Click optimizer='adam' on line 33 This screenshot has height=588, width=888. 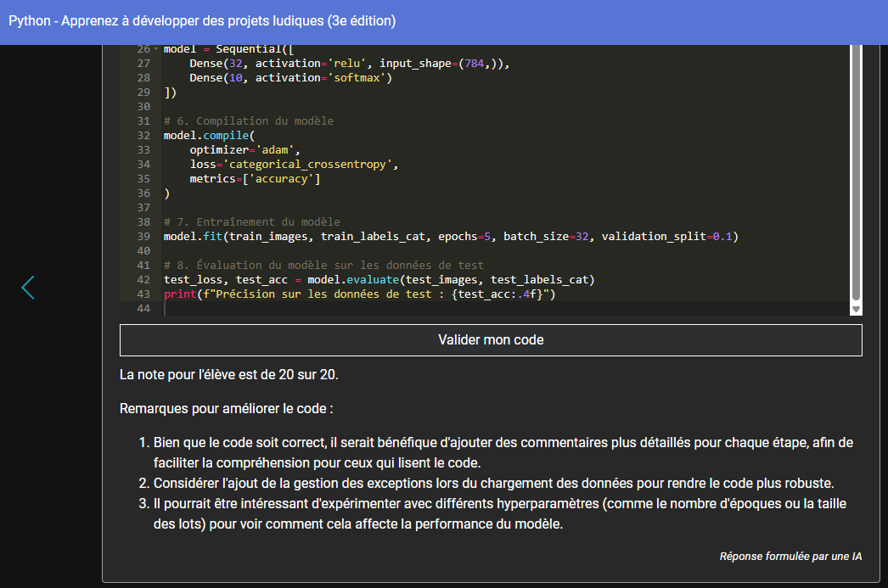coord(244,150)
